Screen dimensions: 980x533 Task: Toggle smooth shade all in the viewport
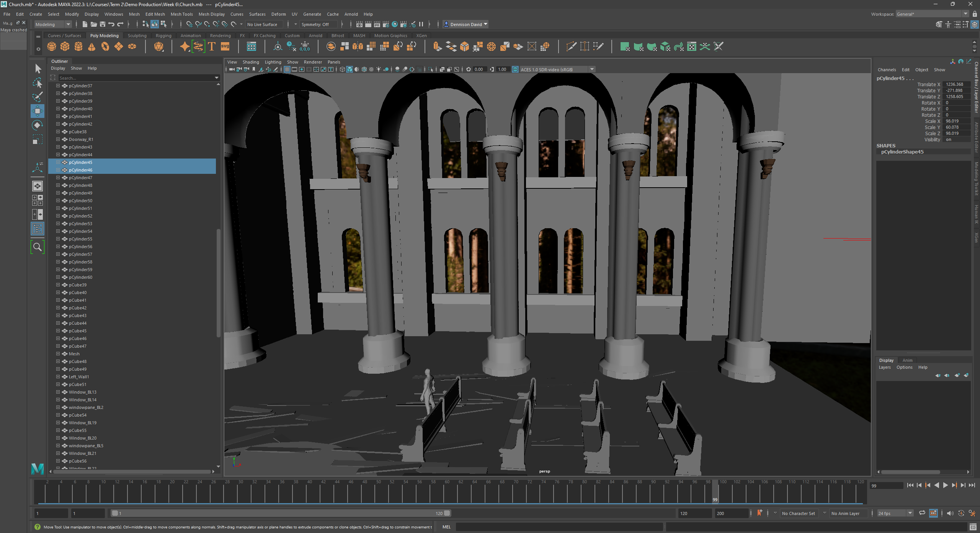click(x=350, y=69)
